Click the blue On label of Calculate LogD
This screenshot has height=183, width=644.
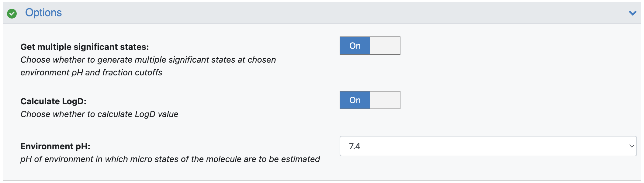tap(355, 100)
